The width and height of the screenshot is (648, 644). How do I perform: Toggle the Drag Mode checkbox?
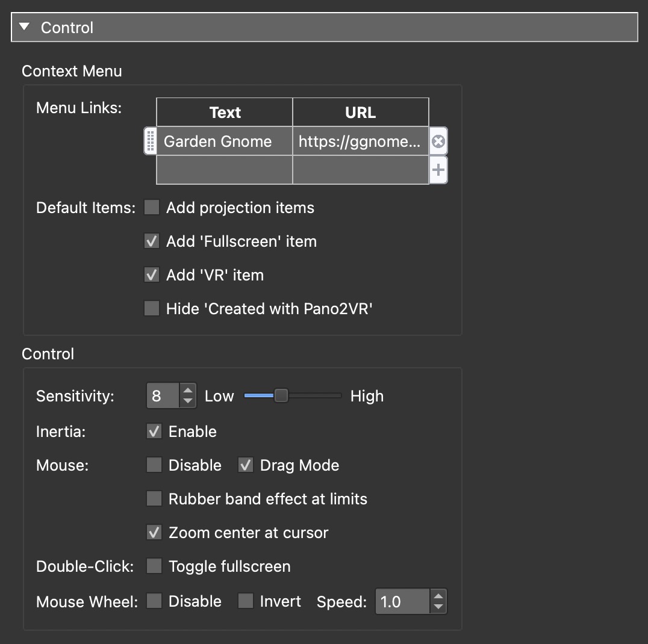click(x=246, y=465)
